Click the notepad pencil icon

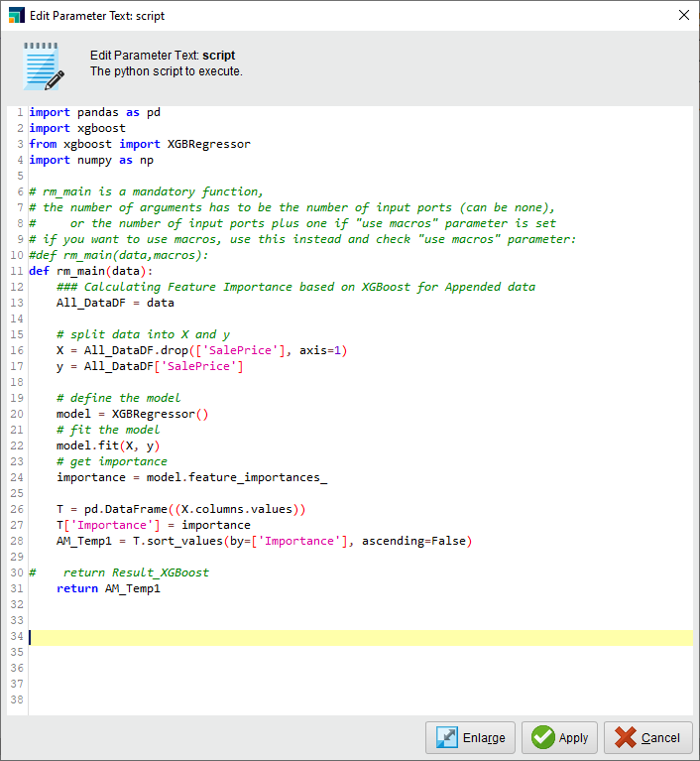44,66
